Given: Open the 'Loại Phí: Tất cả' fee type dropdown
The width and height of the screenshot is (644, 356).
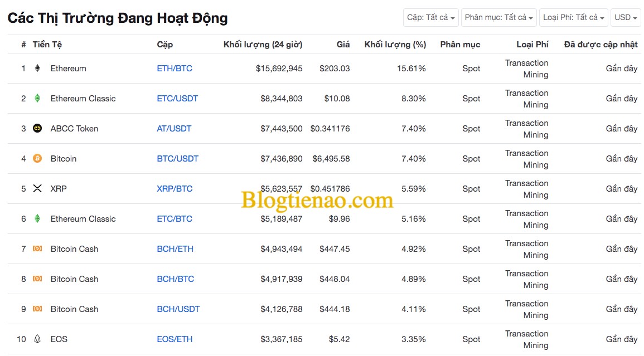Looking at the screenshot, I should pyautogui.click(x=573, y=18).
